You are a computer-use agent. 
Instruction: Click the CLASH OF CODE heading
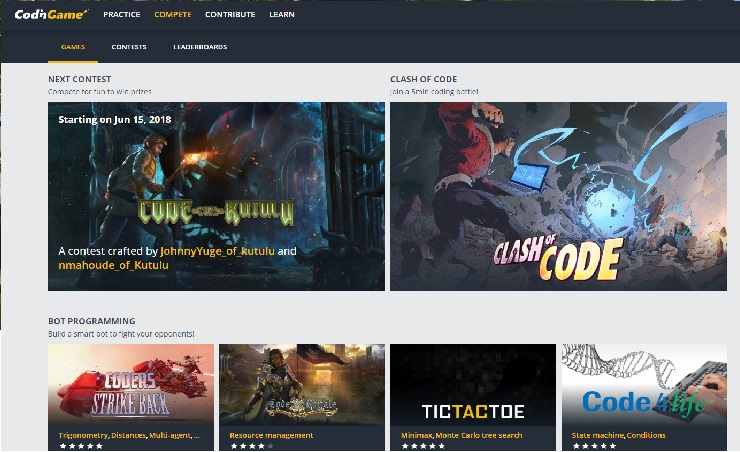point(423,79)
